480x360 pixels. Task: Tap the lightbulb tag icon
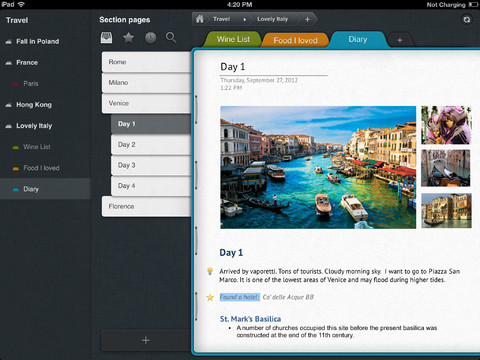pos(210,271)
